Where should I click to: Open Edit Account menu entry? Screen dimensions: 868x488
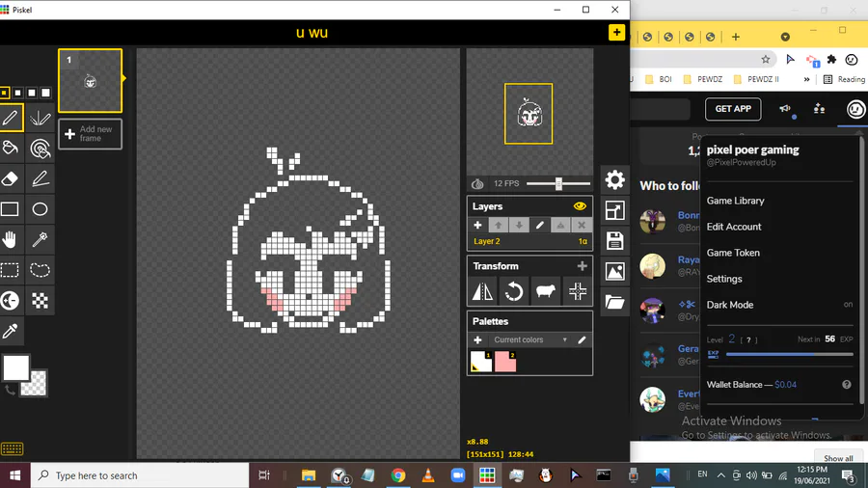pyautogui.click(x=734, y=227)
